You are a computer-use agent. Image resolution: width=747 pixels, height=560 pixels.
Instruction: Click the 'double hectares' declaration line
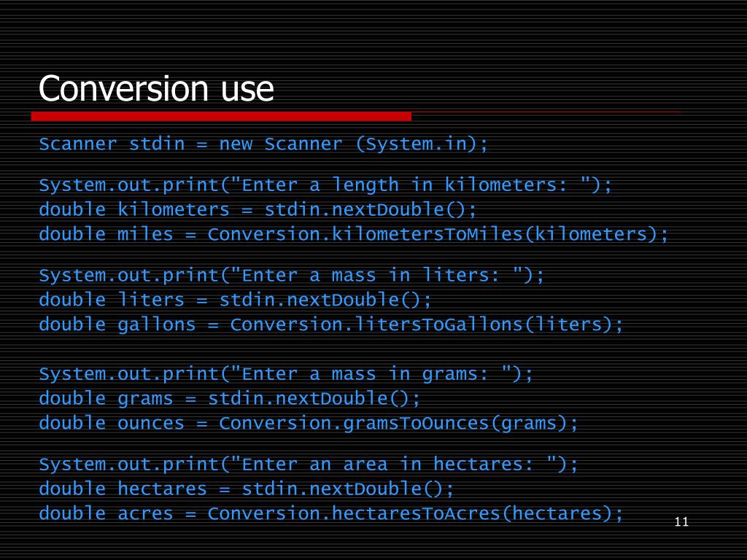point(247,489)
